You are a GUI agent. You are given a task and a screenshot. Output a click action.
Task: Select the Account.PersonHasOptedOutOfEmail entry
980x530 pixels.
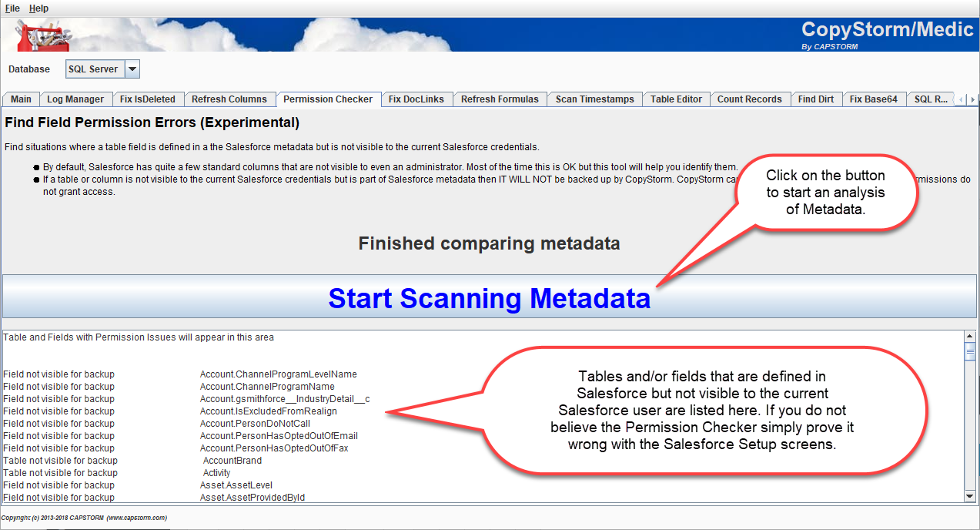[279, 436]
